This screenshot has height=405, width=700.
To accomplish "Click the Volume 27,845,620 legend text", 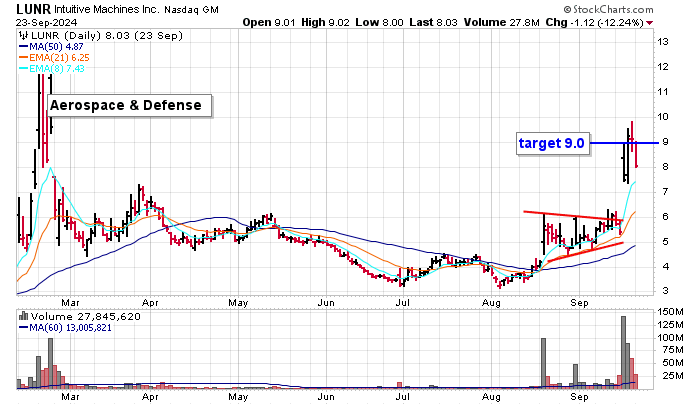I will [85, 317].
